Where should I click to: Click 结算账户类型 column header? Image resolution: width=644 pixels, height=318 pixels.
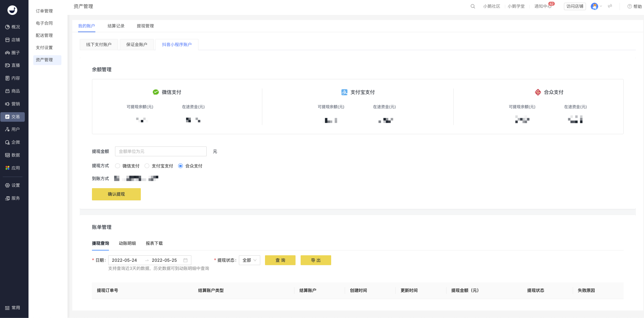[211, 290]
